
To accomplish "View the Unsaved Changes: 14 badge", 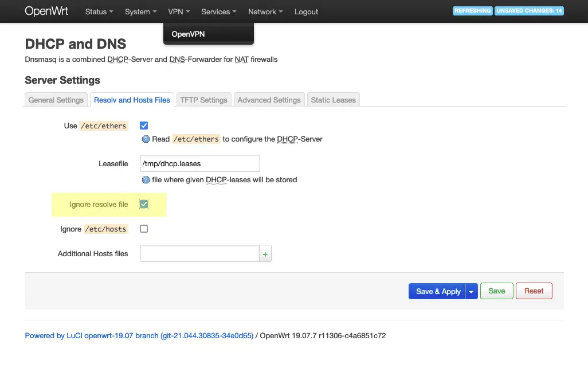I will (529, 10).
